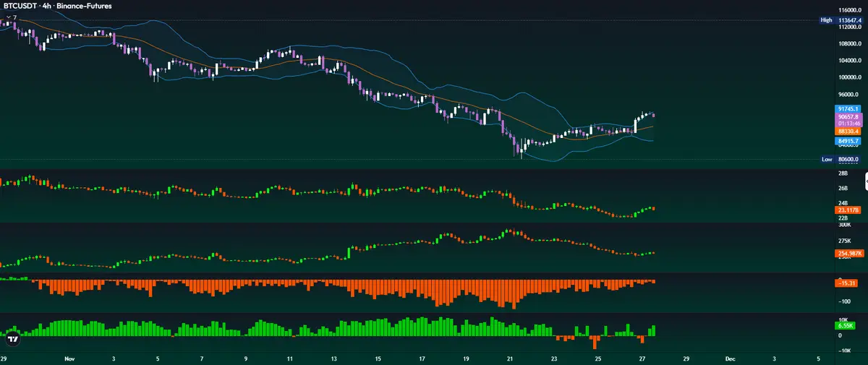Screen dimensions: 868x365
Task: Click the 116000.0 price axis label
Action: 849,10
